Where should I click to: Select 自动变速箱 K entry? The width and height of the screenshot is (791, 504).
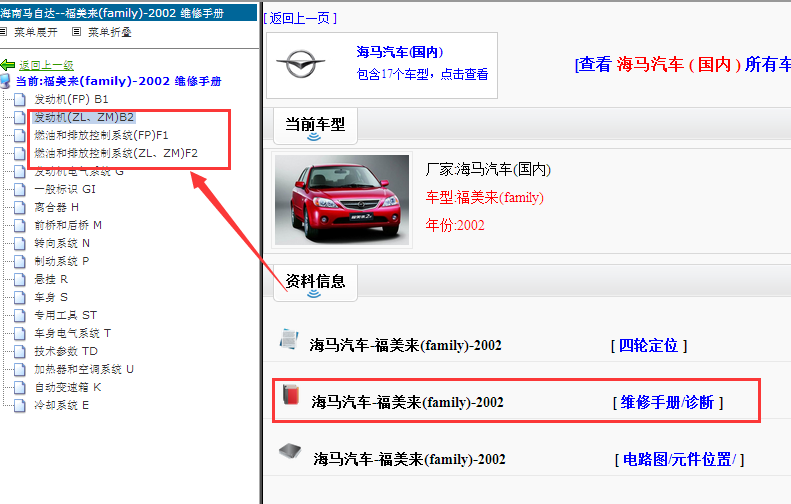point(68,387)
